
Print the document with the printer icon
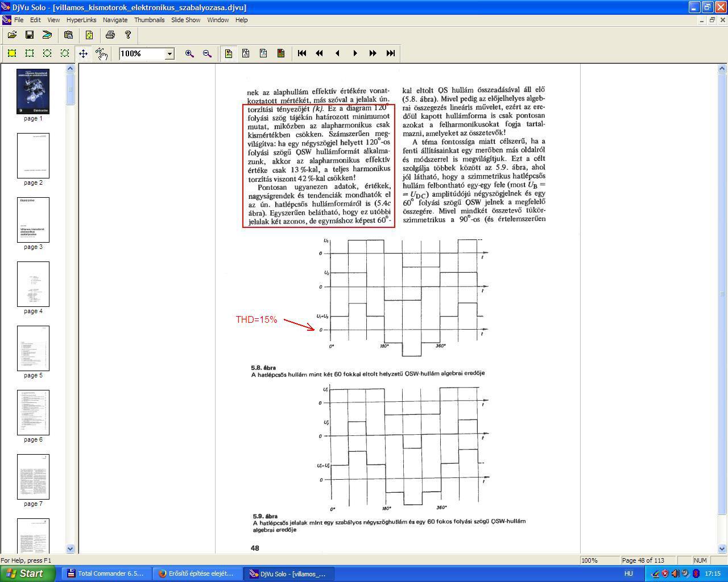110,35
